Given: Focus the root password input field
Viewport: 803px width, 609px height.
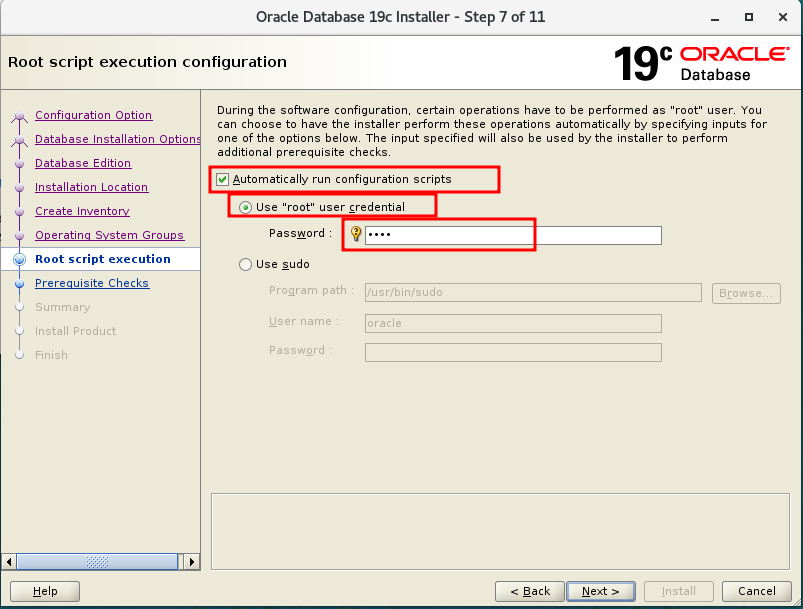Looking at the screenshot, I should click(513, 235).
